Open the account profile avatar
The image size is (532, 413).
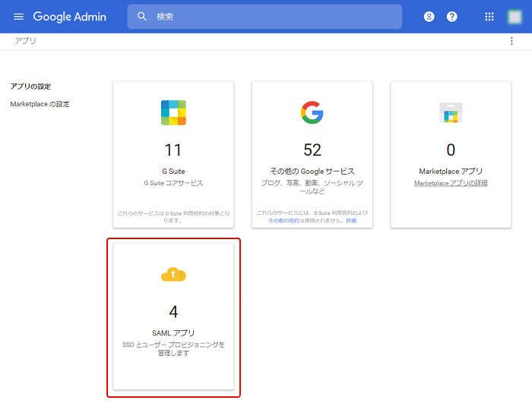pos(515,17)
